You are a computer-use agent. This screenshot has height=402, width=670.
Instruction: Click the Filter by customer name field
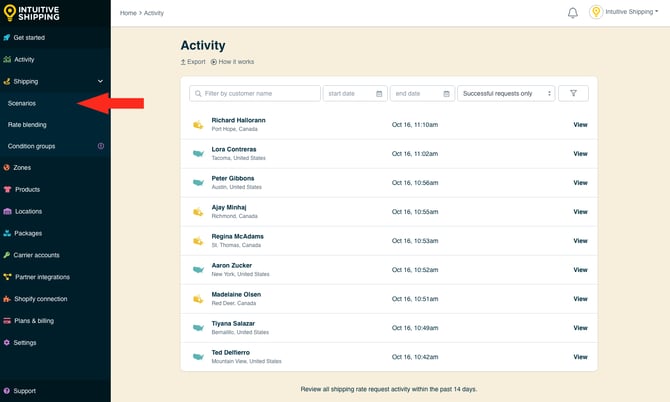click(255, 93)
